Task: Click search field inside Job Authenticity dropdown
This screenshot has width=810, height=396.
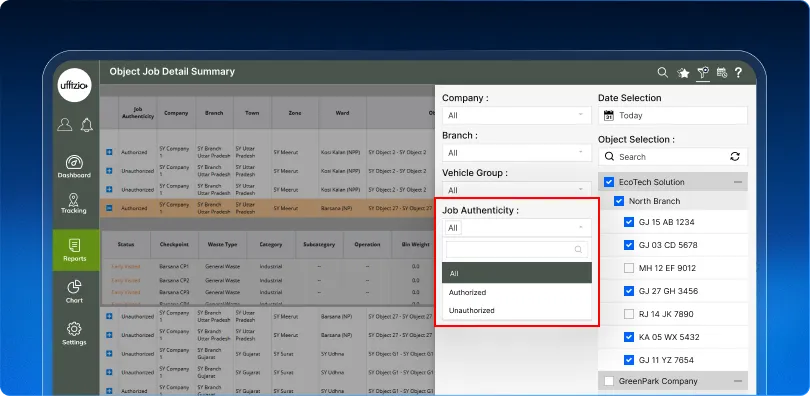Action: coord(517,249)
